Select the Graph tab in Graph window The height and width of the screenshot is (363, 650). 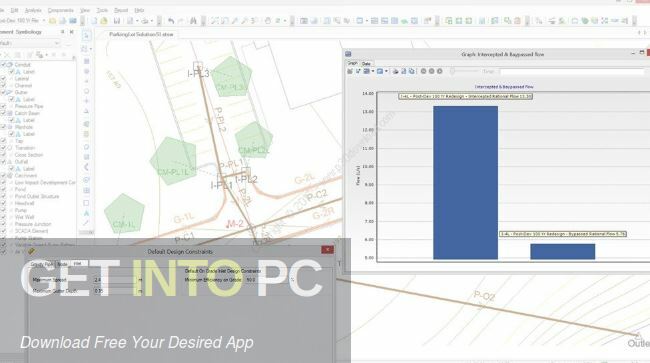pyautogui.click(x=352, y=63)
